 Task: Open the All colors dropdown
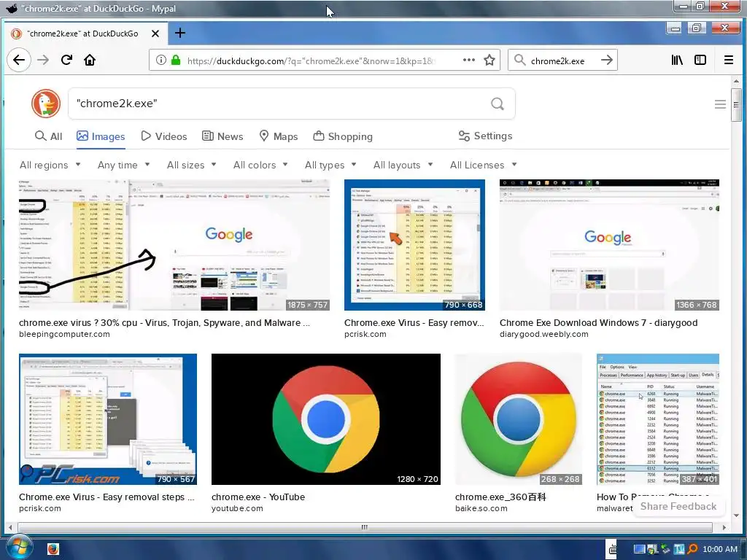click(x=260, y=165)
